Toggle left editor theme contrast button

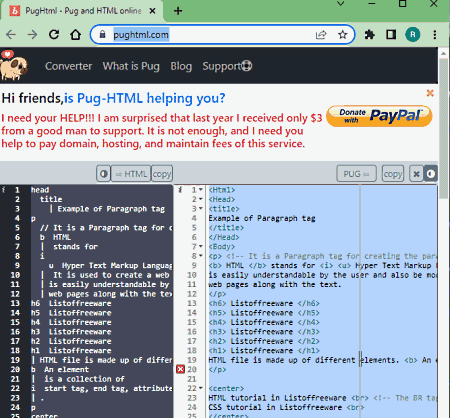(104, 174)
